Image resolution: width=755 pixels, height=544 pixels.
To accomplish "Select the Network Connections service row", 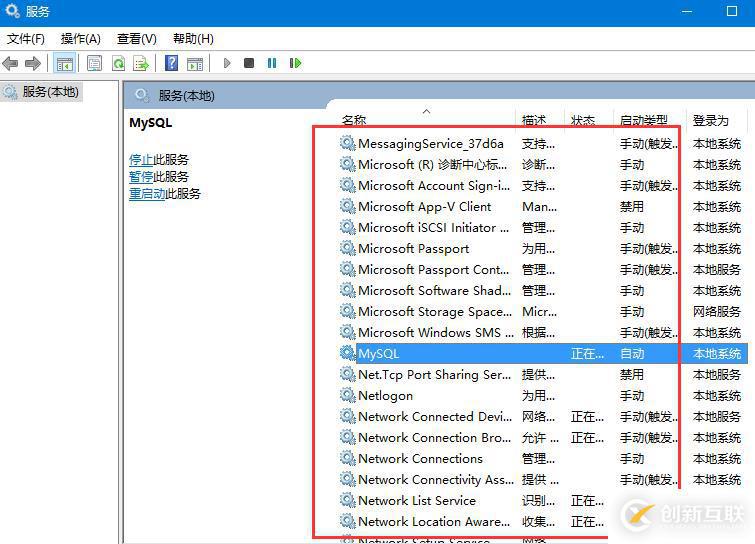I will pyautogui.click(x=543, y=458).
